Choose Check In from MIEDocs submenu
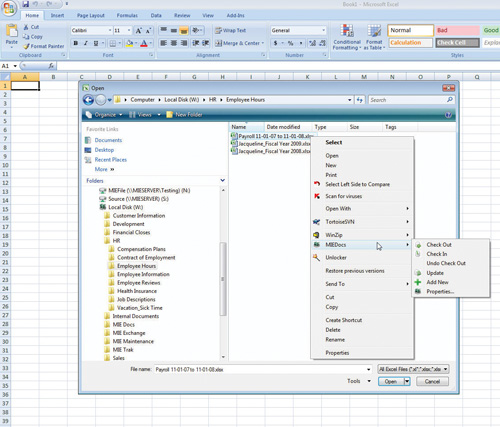This screenshot has height=427, width=500. point(437,254)
